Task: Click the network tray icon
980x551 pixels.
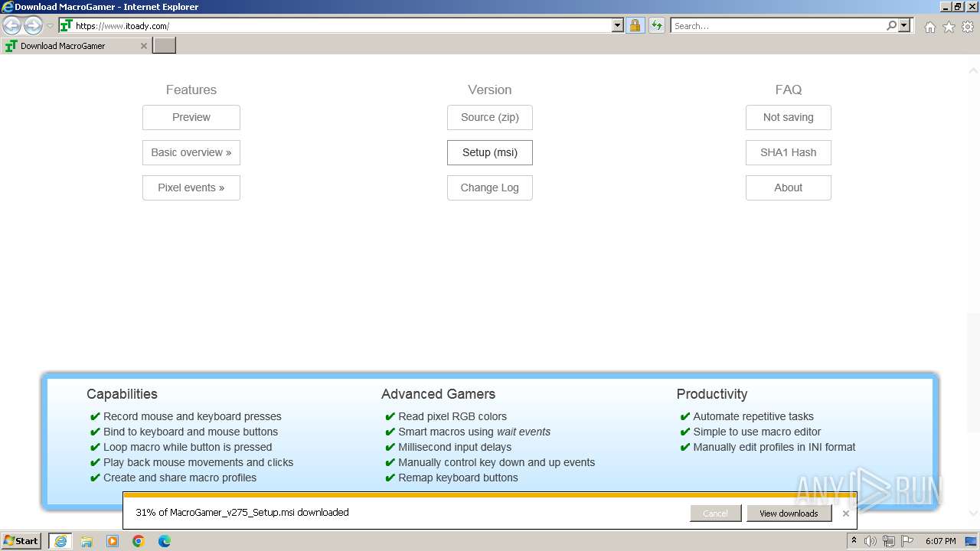Action: click(889, 541)
